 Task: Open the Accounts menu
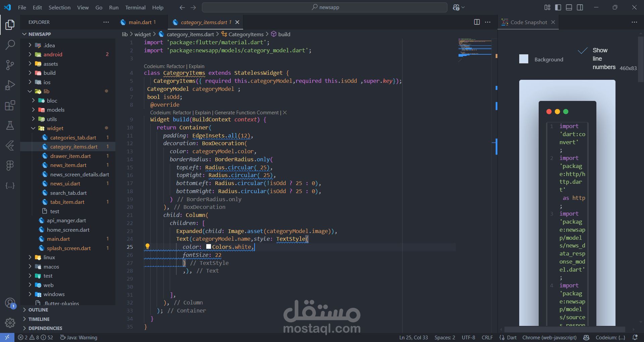click(10, 303)
